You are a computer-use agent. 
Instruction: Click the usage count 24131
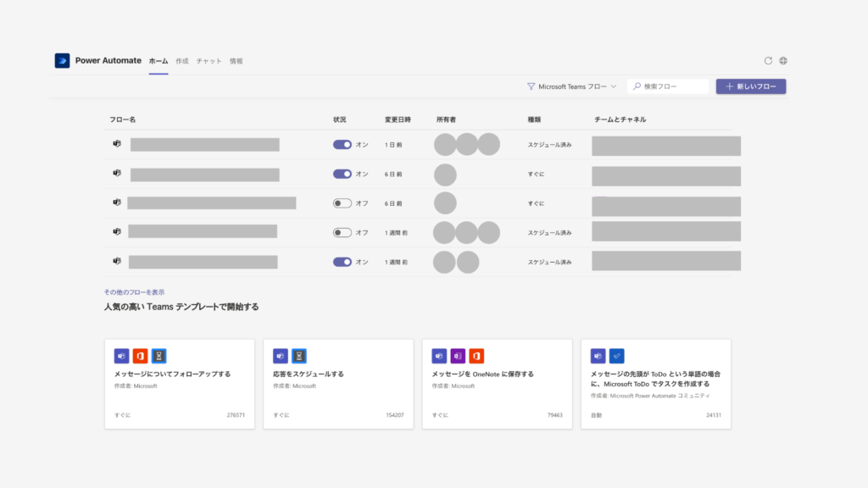714,415
